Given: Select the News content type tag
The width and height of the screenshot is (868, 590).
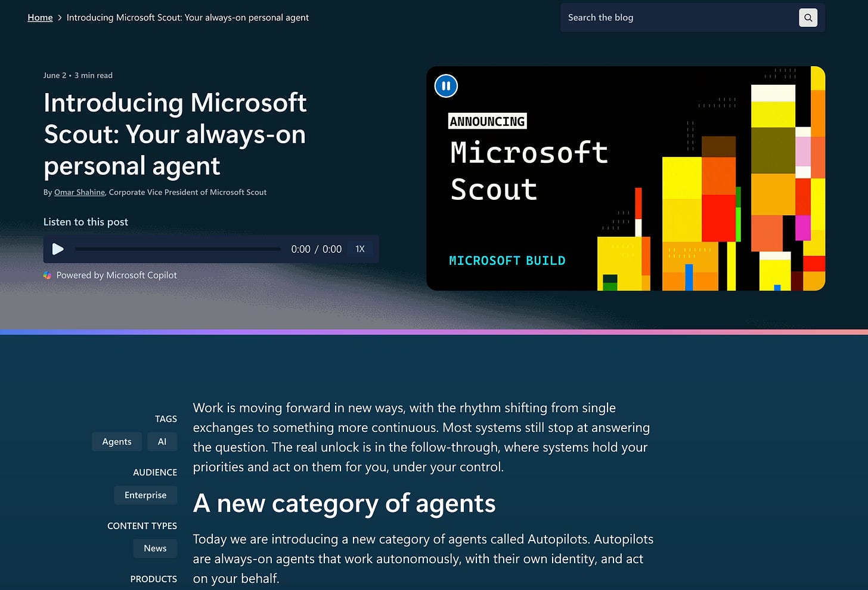Looking at the screenshot, I should coord(155,548).
